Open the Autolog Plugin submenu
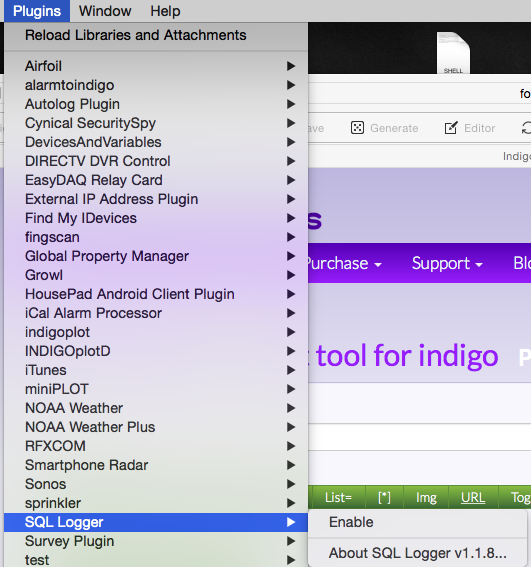Image resolution: width=531 pixels, height=567 pixels. click(x=156, y=104)
